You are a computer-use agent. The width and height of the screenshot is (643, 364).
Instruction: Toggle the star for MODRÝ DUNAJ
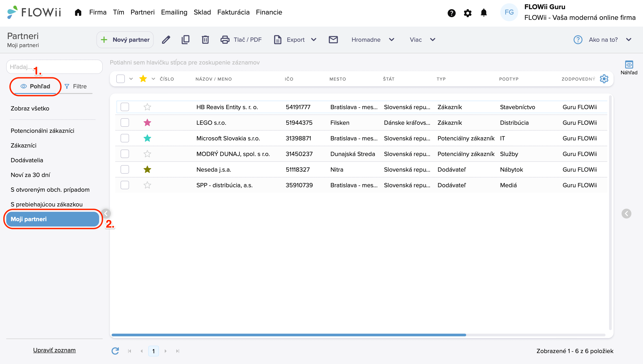[147, 154]
